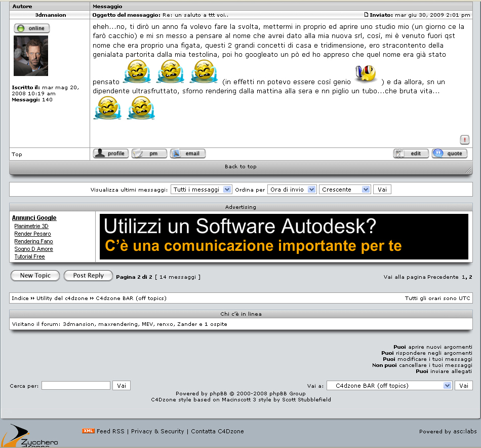Screen dimensions: 481x448
Task: Quote the post by 3dmansion
Action: point(450,153)
